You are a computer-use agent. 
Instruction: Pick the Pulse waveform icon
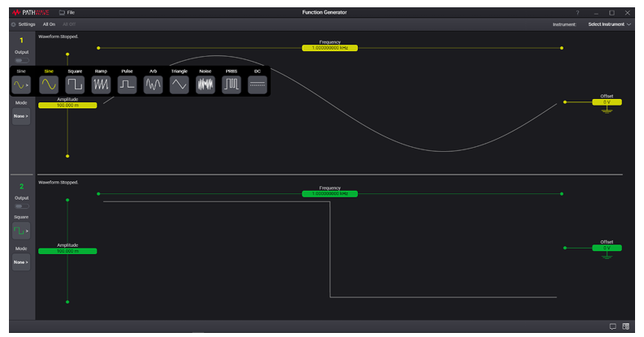127,84
